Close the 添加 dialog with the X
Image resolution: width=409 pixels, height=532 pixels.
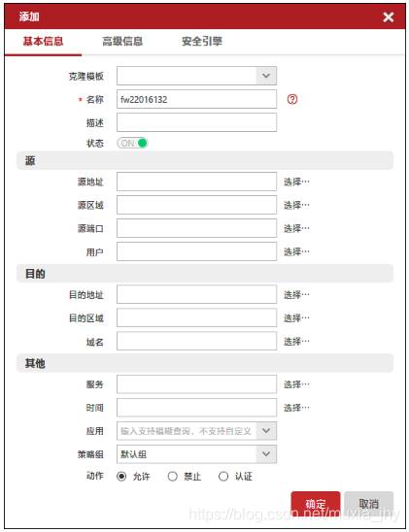[388, 17]
